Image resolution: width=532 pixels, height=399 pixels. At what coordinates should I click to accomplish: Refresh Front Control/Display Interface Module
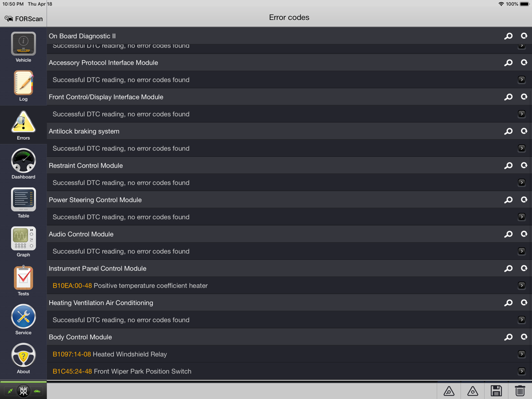524,97
